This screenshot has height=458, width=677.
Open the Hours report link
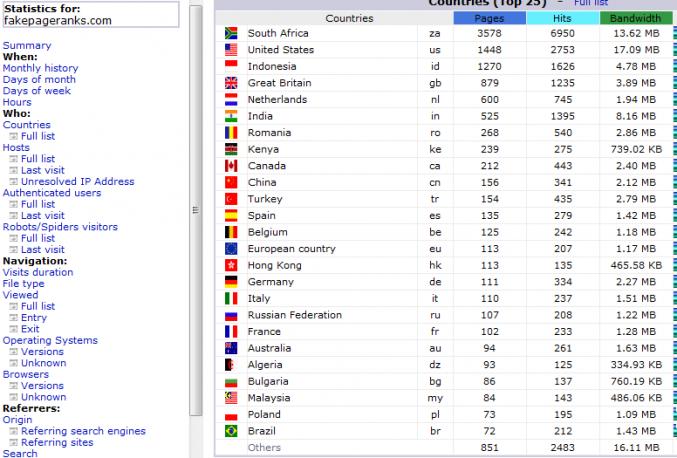point(17,102)
